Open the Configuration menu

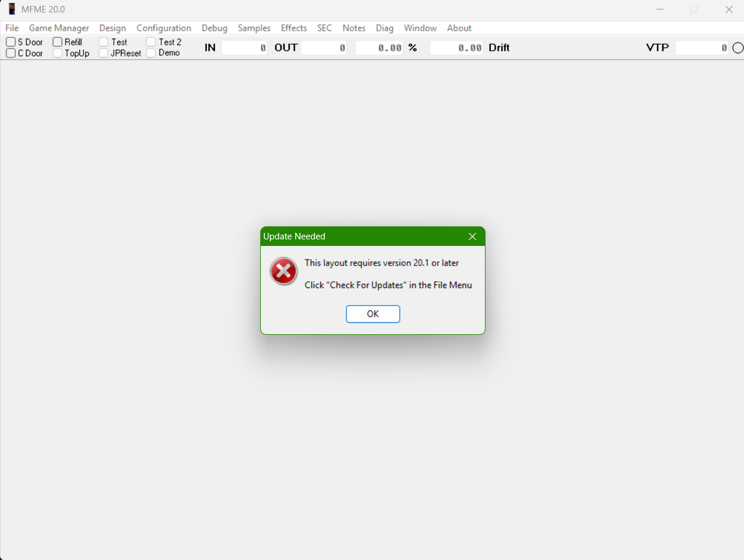click(164, 28)
